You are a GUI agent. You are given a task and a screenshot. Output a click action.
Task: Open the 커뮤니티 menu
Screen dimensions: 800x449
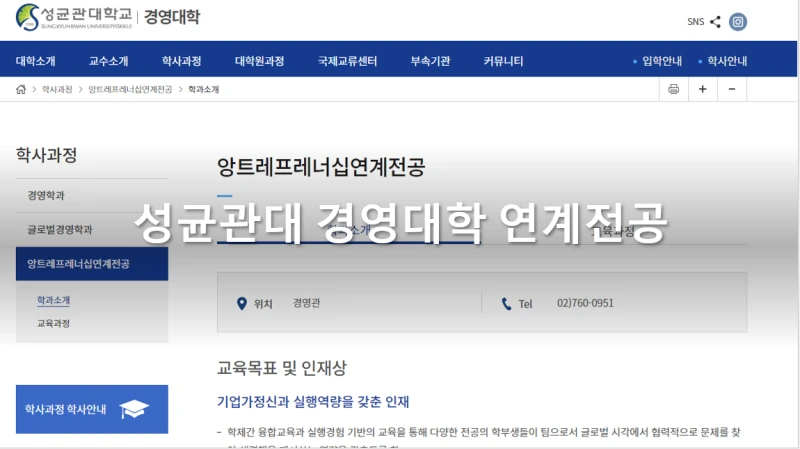pos(504,61)
